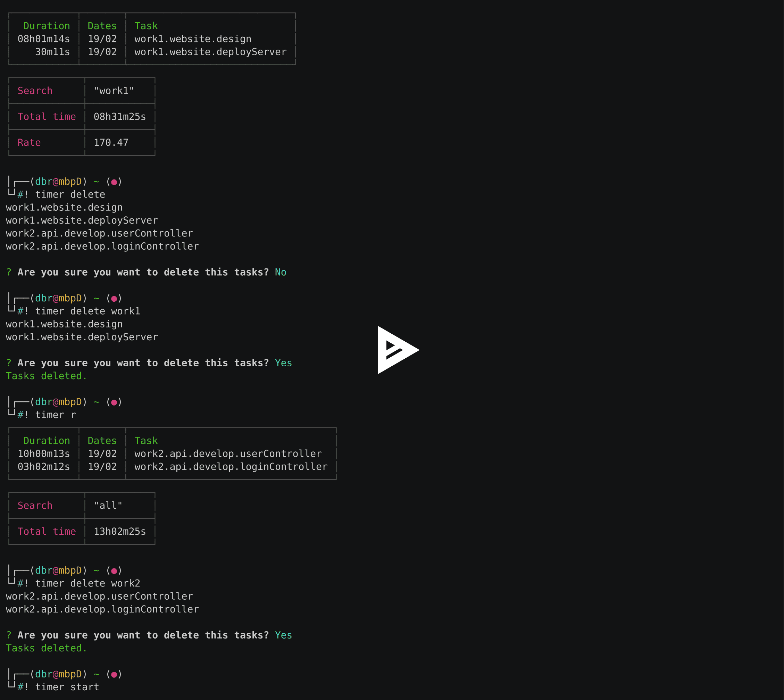Click "Task" header in lower report table
The width and height of the screenshot is (784, 700).
[x=146, y=441]
